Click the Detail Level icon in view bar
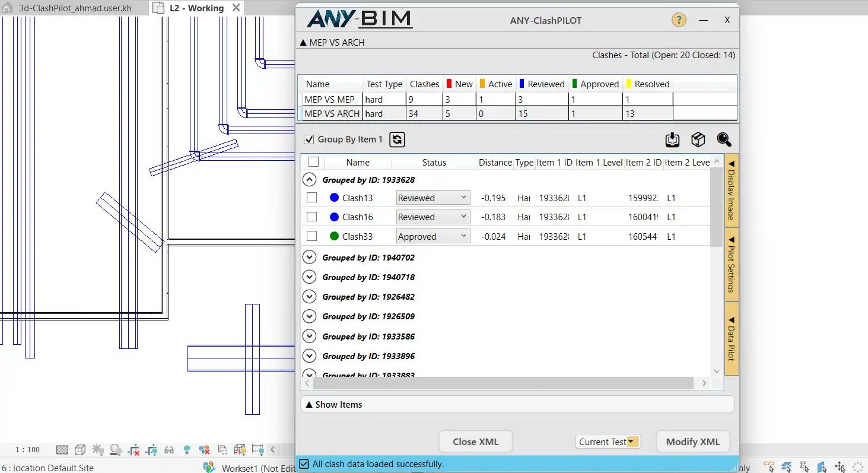This screenshot has width=868, height=473. point(62,450)
